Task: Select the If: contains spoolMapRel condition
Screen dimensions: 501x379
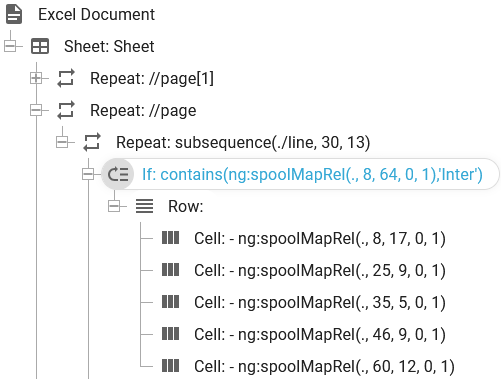Action: 312,174
